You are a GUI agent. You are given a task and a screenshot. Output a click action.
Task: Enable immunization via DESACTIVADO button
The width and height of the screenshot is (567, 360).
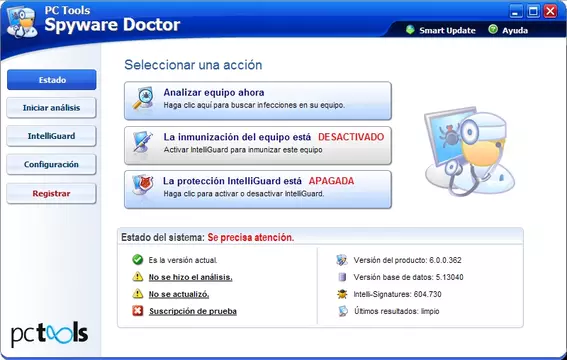coord(258,145)
